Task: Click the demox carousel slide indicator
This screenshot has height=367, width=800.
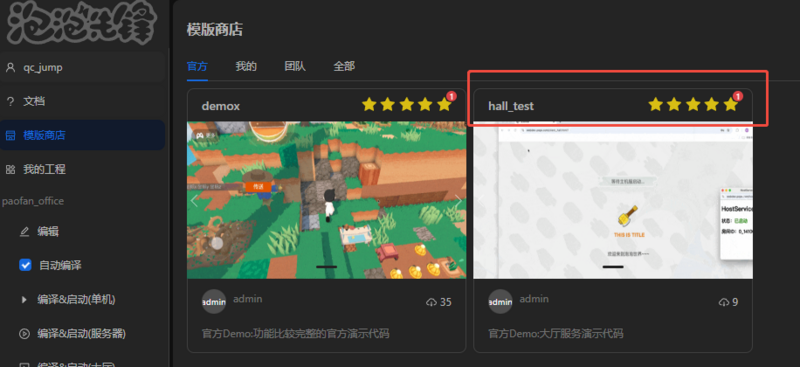Action: 327,266
